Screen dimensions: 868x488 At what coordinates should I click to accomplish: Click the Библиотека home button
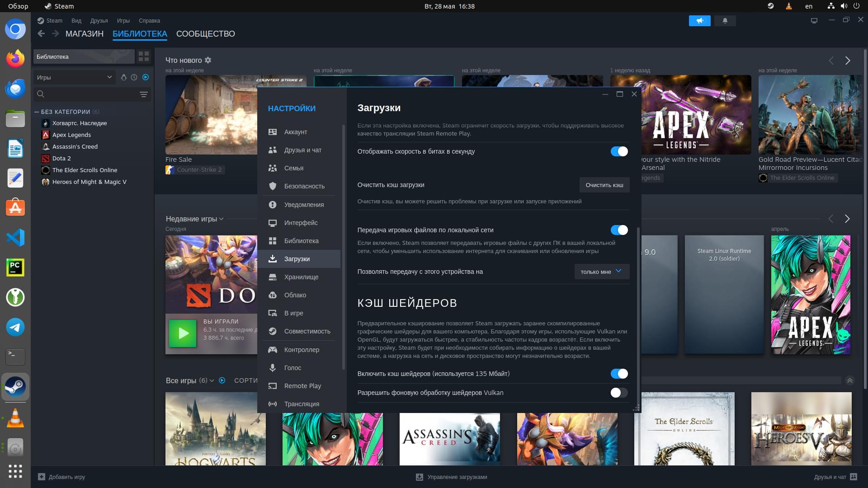point(84,56)
